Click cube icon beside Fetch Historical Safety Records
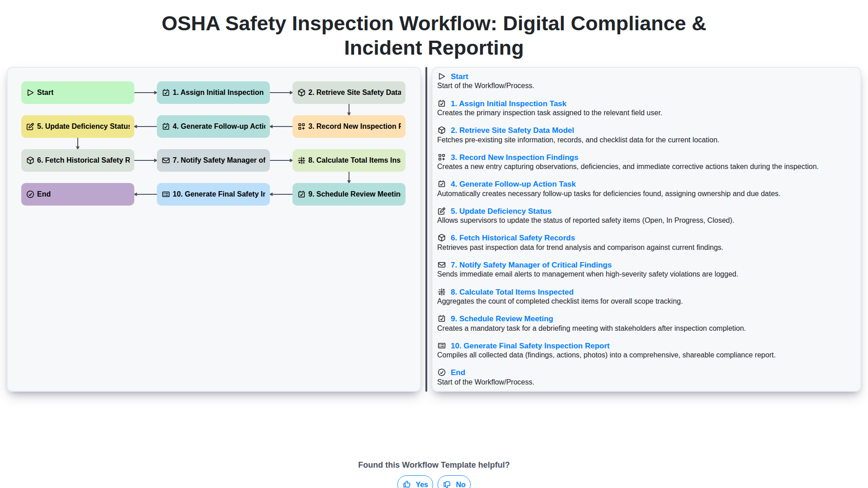Screen dimensions: 868x488 (x=442, y=238)
